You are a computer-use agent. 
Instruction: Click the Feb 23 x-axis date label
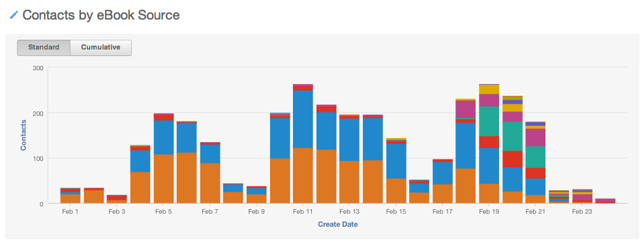pos(582,212)
